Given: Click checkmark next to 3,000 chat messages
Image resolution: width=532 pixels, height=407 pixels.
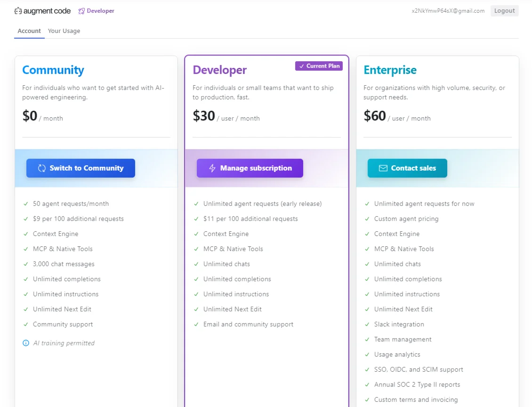Looking at the screenshot, I should pyautogui.click(x=26, y=264).
